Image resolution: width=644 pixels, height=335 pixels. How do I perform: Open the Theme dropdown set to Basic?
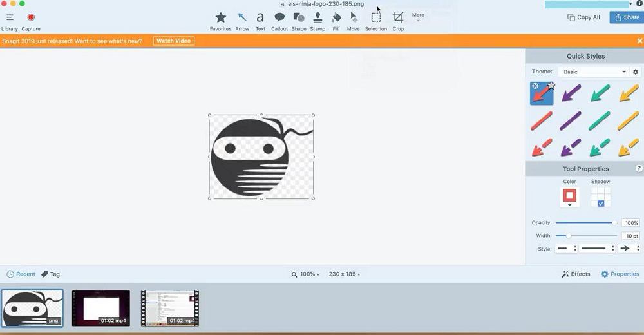[594, 72]
